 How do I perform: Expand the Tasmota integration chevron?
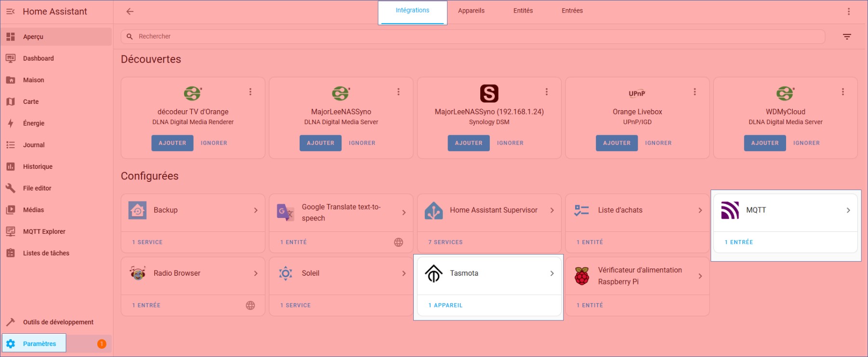(552, 273)
